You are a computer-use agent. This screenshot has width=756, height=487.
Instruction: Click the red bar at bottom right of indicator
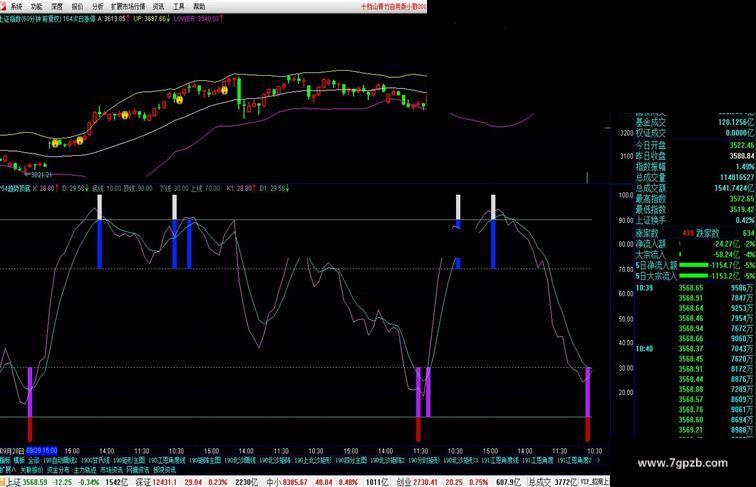tap(587, 429)
